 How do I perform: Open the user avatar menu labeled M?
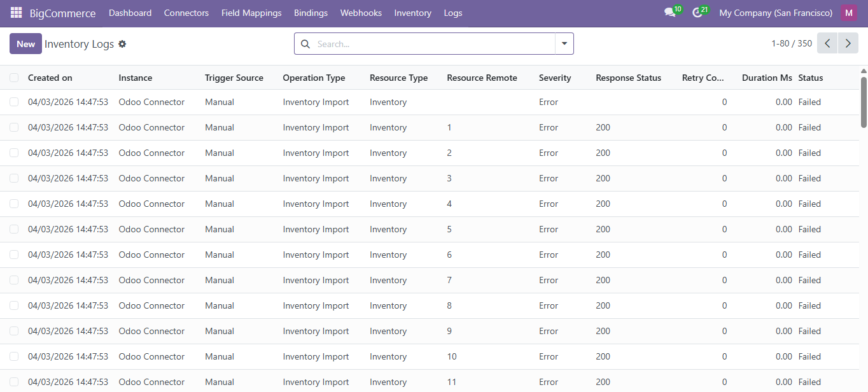[849, 12]
